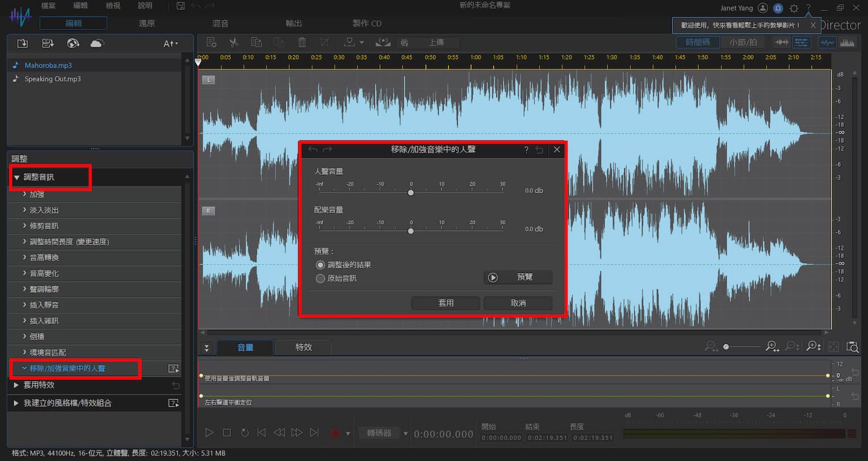Open the 檔案 menu

[49, 6]
